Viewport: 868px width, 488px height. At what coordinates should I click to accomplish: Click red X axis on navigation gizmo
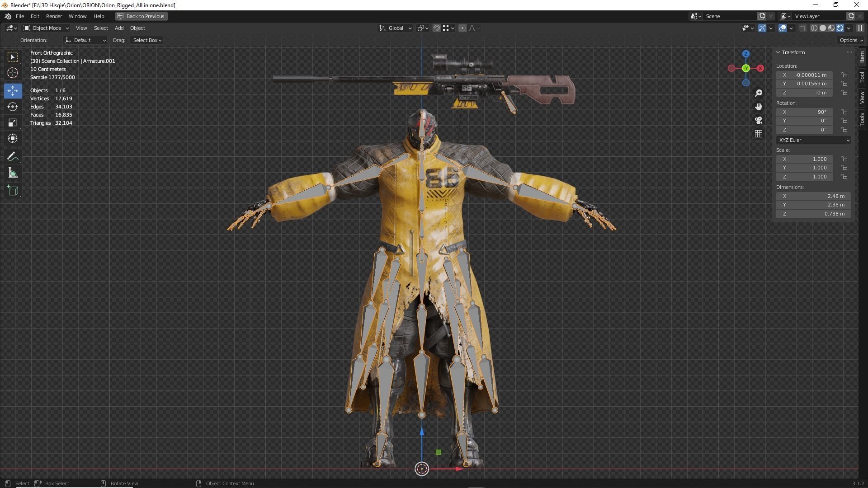[760, 68]
